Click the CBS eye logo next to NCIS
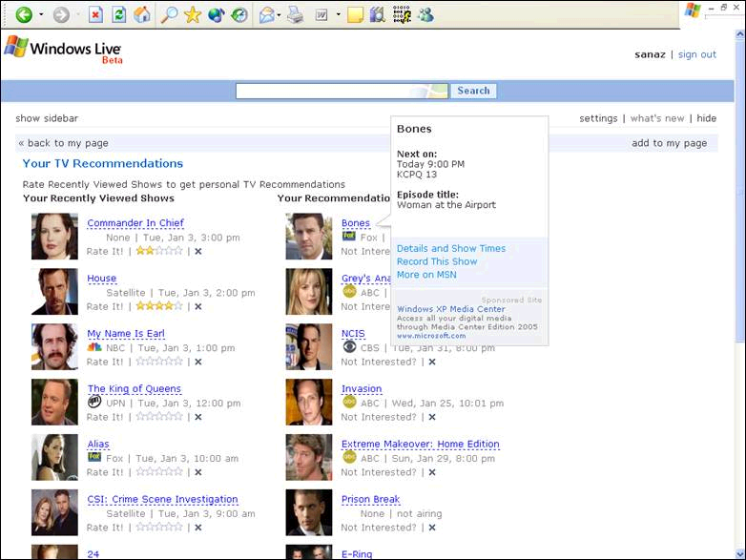 [349, 347]
